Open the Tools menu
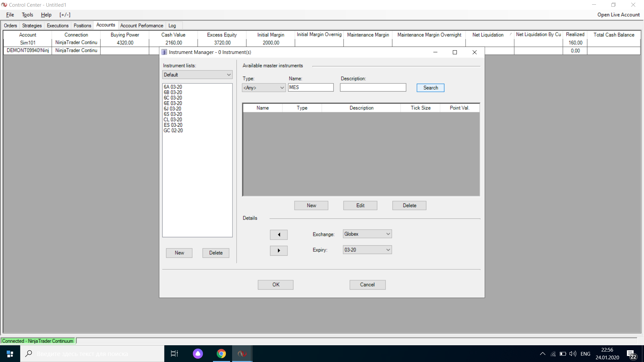 [x=27, y=15]
